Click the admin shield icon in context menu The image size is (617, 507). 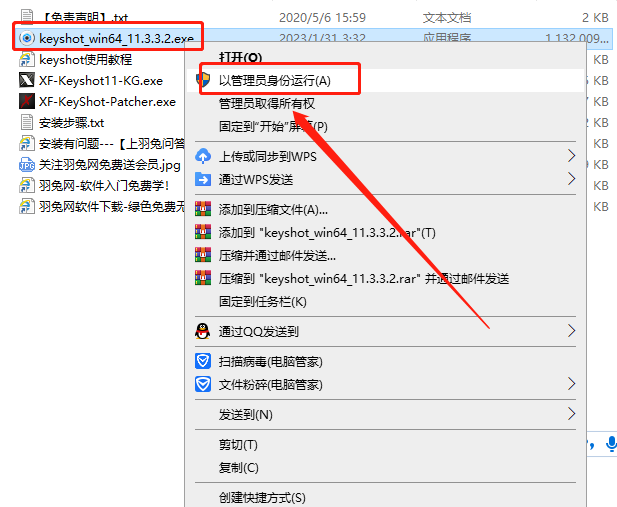[203, 80]
